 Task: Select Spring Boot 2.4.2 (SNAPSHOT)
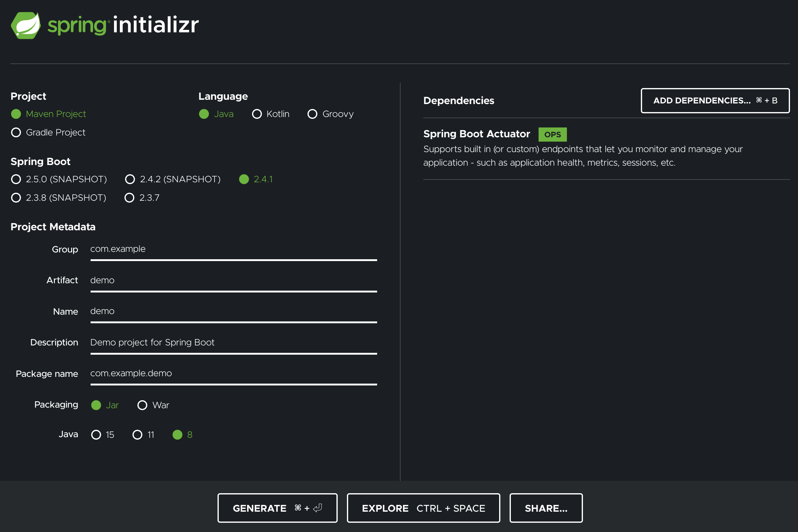130,179
